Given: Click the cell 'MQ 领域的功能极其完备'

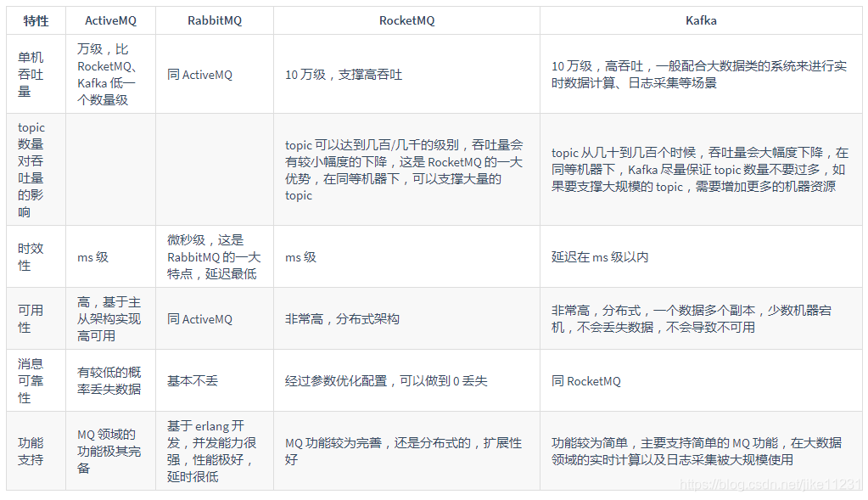Looking at the screenshot, I should 110,451.
